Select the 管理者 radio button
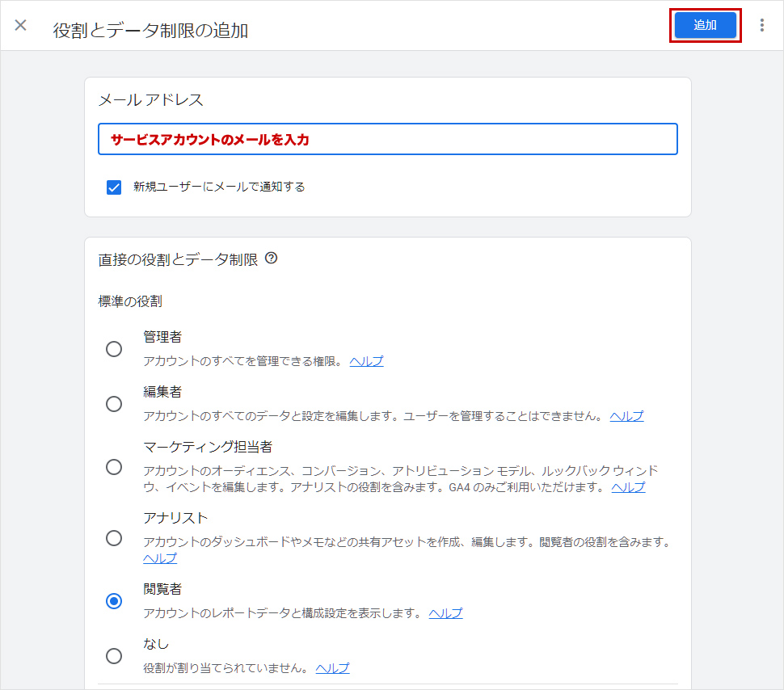This screenshot has height=690, width=784. click(x=114, y=349)
